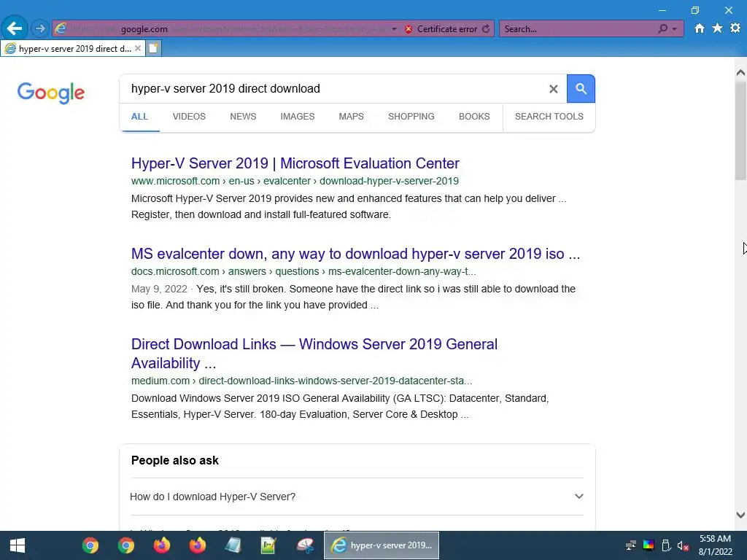Go back with the browser back arrow
This screenshot has height=560, width=747.
[x=15, y=28]
